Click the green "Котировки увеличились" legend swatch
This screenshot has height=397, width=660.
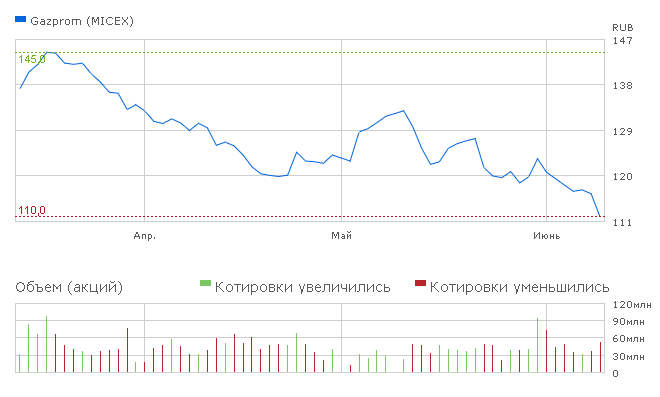click(205, 283)
